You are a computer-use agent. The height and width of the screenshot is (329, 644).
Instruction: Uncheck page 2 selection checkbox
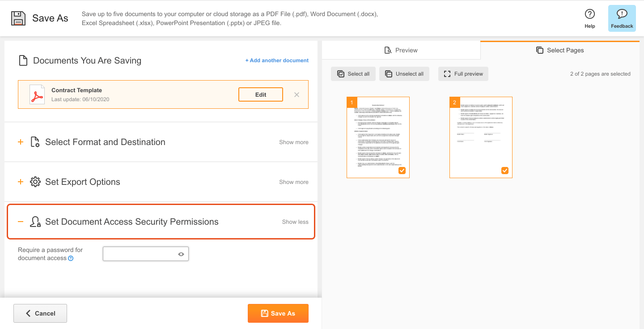505,171
